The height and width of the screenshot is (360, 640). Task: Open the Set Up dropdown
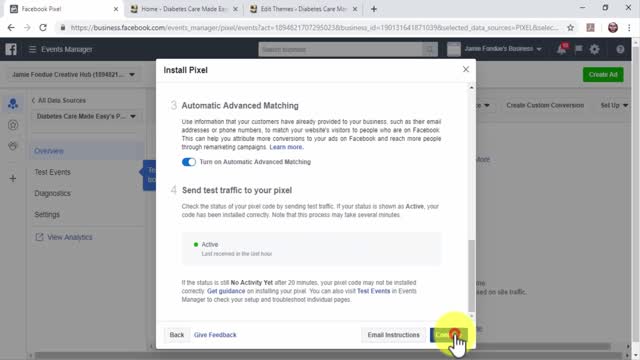(614, 105)
